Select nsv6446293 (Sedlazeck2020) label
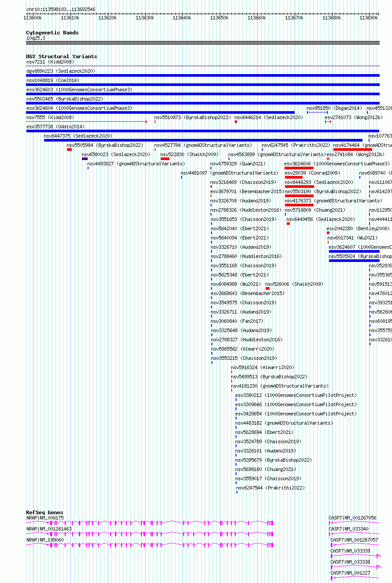Viewport: 392px width, 583px height. 319,182
